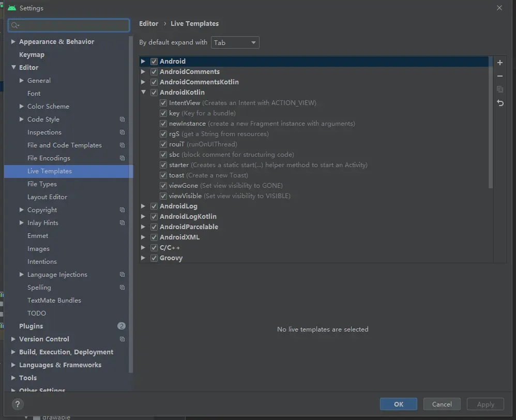Open the Intentions settings page

(42, 261)
